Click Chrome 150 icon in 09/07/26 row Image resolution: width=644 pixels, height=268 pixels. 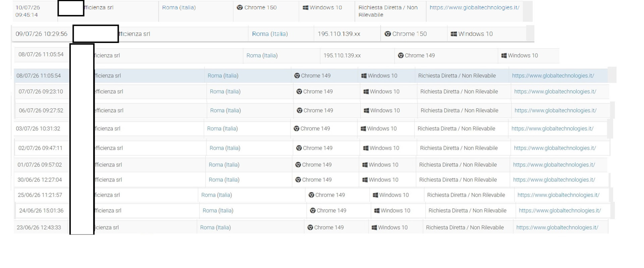click(x=388, y=34)
